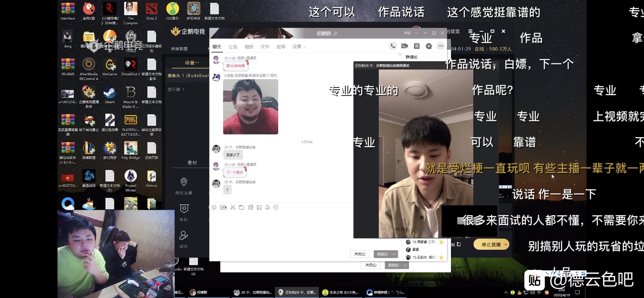Click the edit pencil next to 招聘群 title

[x=335, y=33]
